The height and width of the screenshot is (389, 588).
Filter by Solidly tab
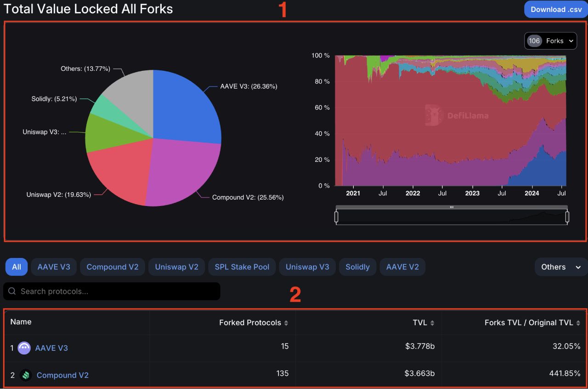pos(357,267)
